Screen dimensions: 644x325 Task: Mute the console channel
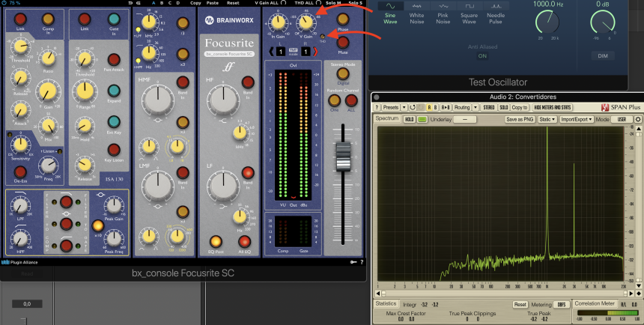pos(342,42)
